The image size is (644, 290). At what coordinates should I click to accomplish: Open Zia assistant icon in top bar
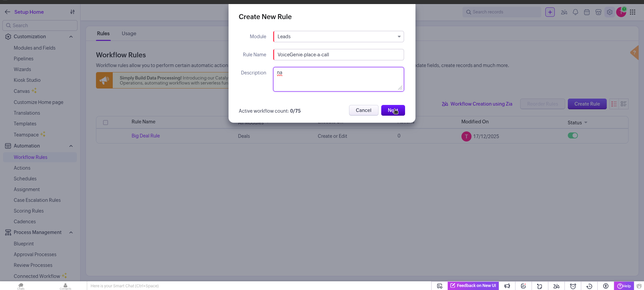(564, 12)
